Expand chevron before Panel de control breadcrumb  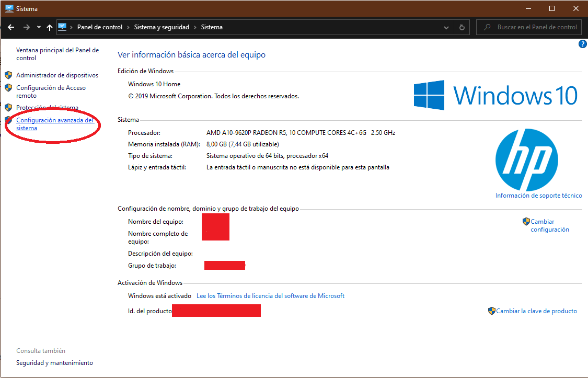tap(71, 27)
